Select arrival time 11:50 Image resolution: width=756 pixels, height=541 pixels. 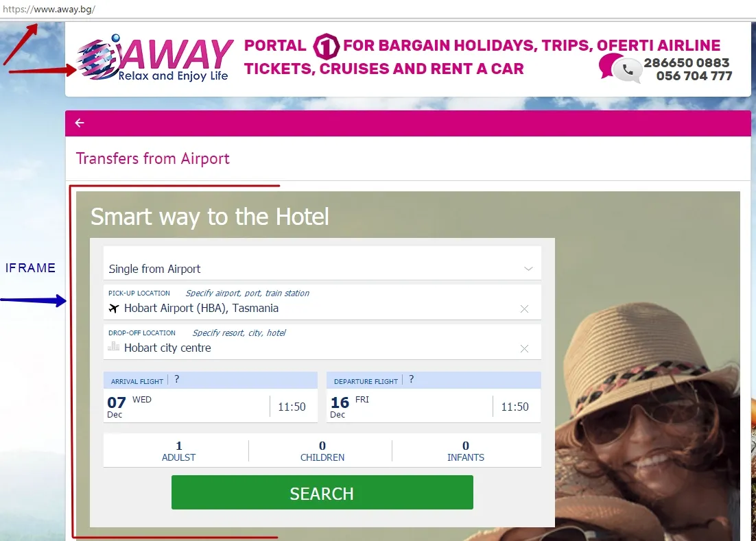(x=292, y=407)
